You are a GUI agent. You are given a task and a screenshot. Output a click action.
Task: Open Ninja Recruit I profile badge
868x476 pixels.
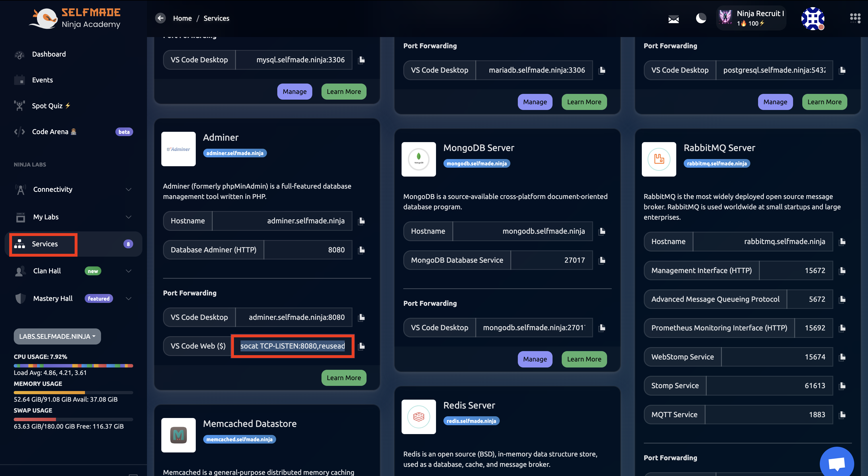tap(751, 18)
